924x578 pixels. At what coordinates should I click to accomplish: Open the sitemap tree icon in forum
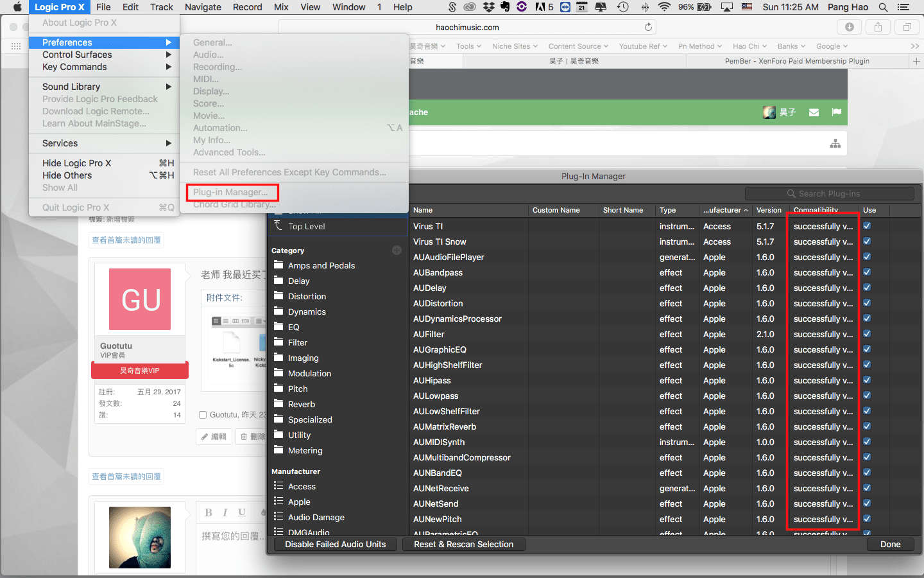click(835, 143)
